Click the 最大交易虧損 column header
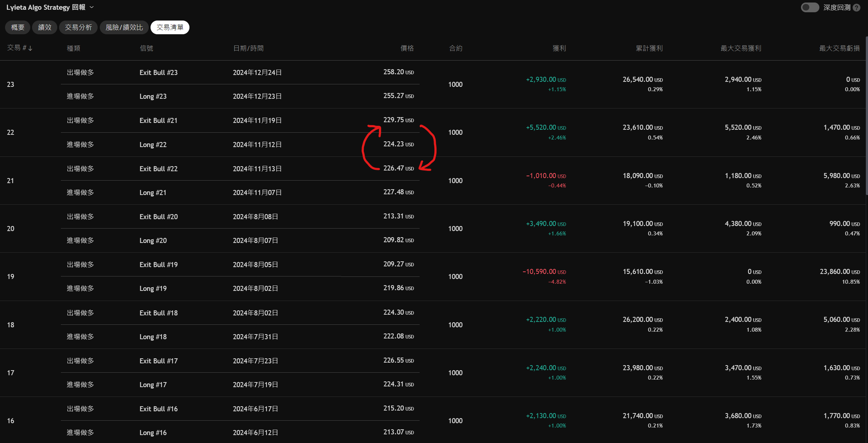 (x=839, y=48)
